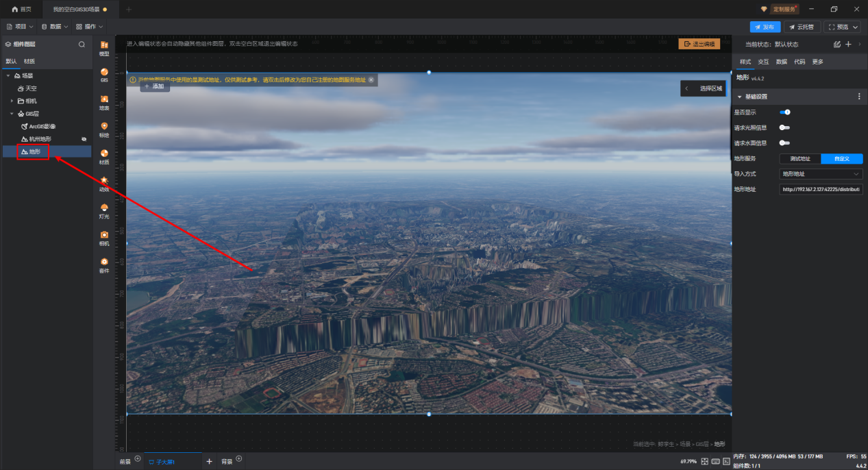
Task: Show the hidden 杭州地形 layer via eye icon
Action: [84, 139]
